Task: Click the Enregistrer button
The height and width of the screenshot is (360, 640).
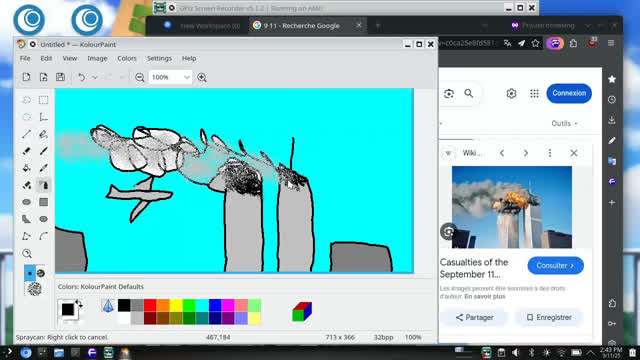Action: point(549,318)
